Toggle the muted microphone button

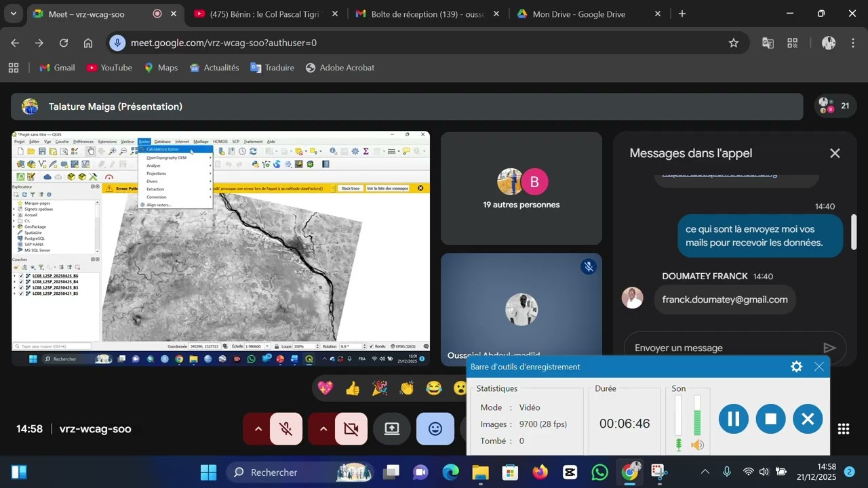point(286,429)
